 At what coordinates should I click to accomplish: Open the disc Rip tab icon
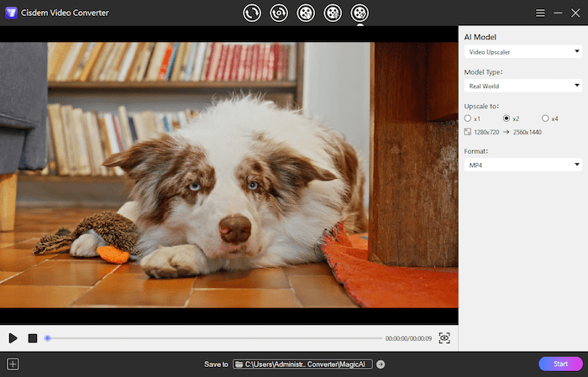tap(278, 13)
